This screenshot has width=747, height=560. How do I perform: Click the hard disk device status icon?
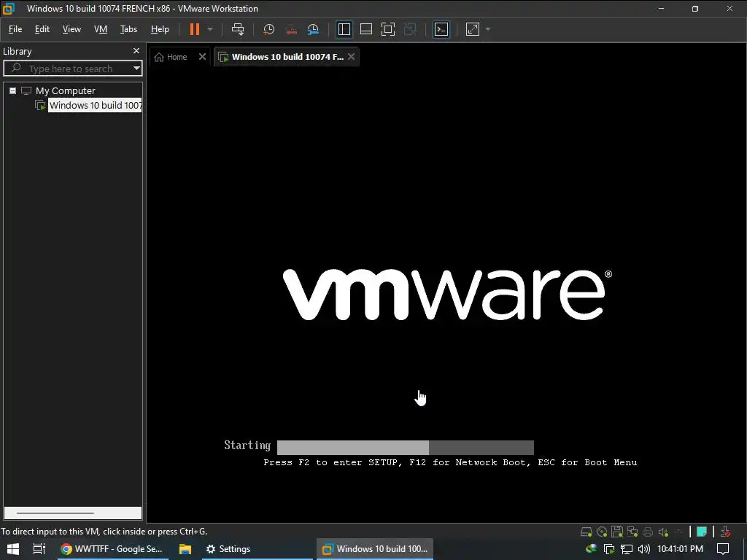pos(587,532)
